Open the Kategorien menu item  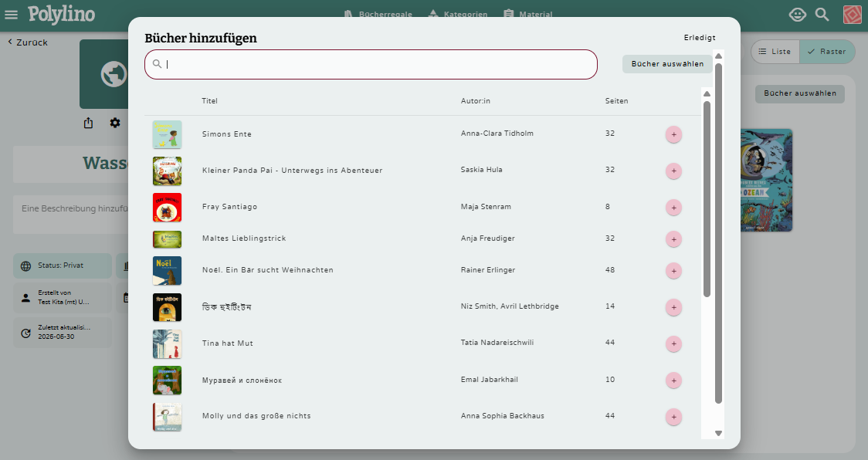pyautogui.click(x=457, y=15)
